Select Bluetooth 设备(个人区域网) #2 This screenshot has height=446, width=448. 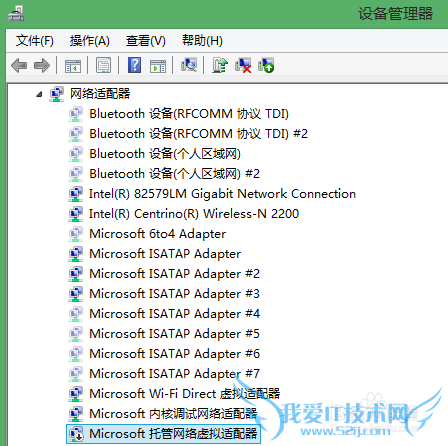[x=174, y=174]
